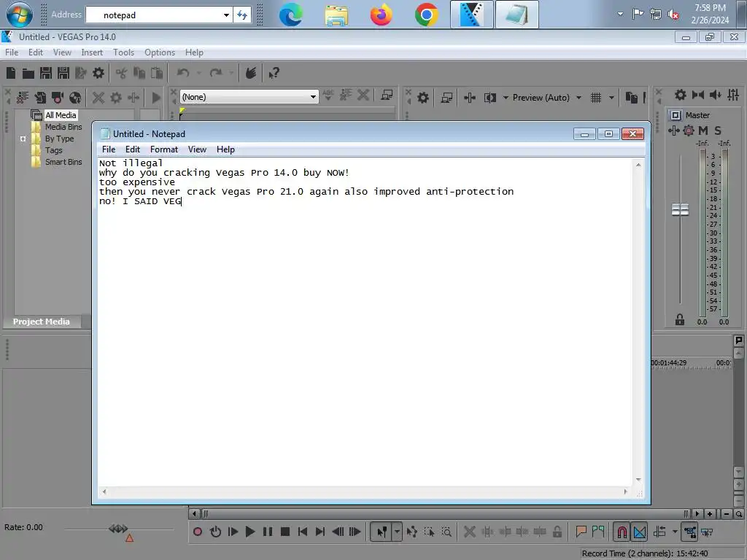Screen dimensions: 747x560
Task: Click the Stop button in transport bar
Action: tap(285, 532)
